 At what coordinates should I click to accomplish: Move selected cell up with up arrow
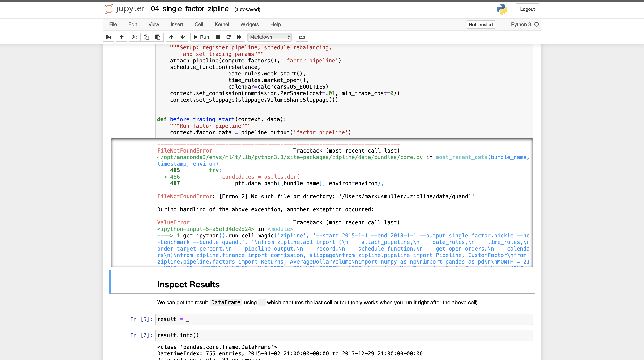click(172, 37)
